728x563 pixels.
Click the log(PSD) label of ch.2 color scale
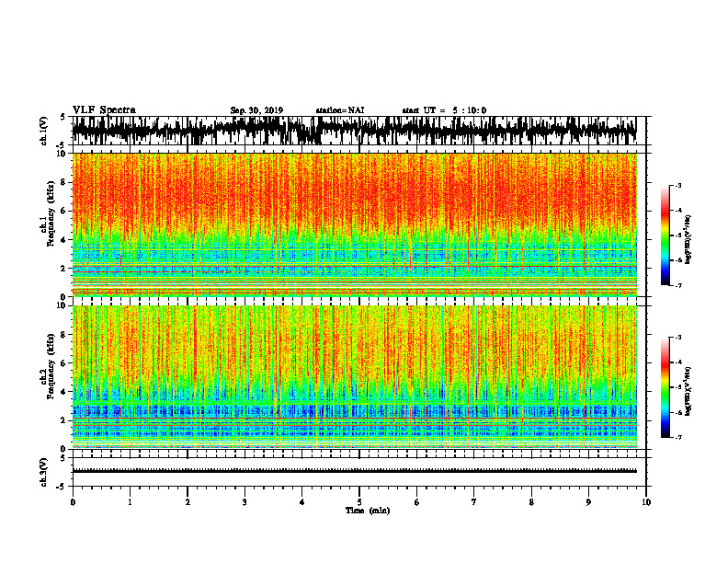click(688, 391)
